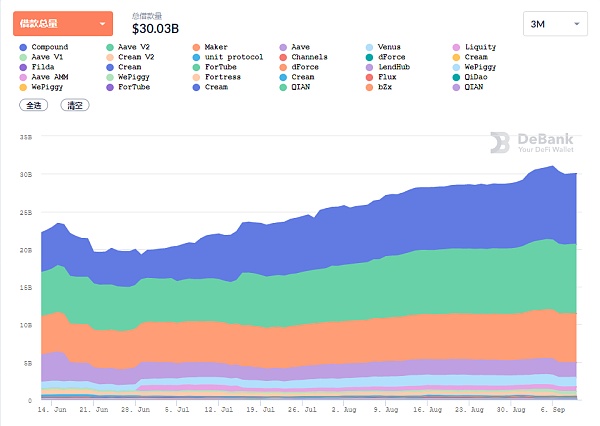Screen dimensions: 600x426
Task: Toggle the Filda legend dot
Action: pos(23,67)
